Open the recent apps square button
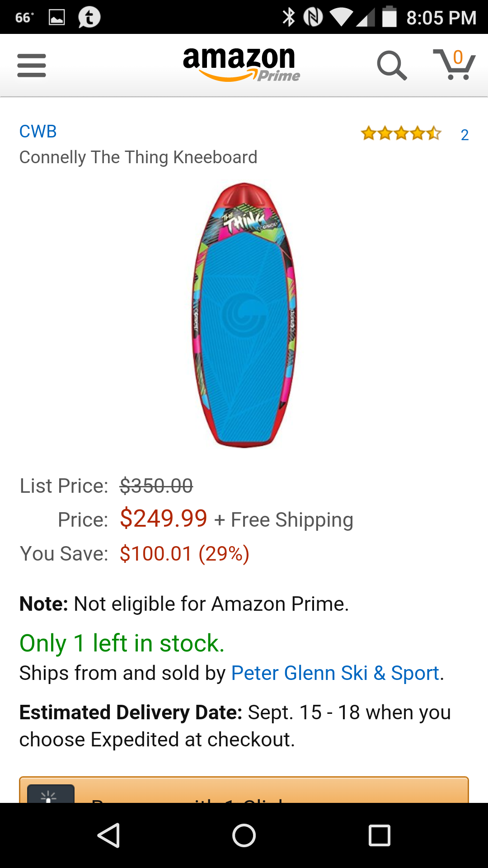 (379, 835)
